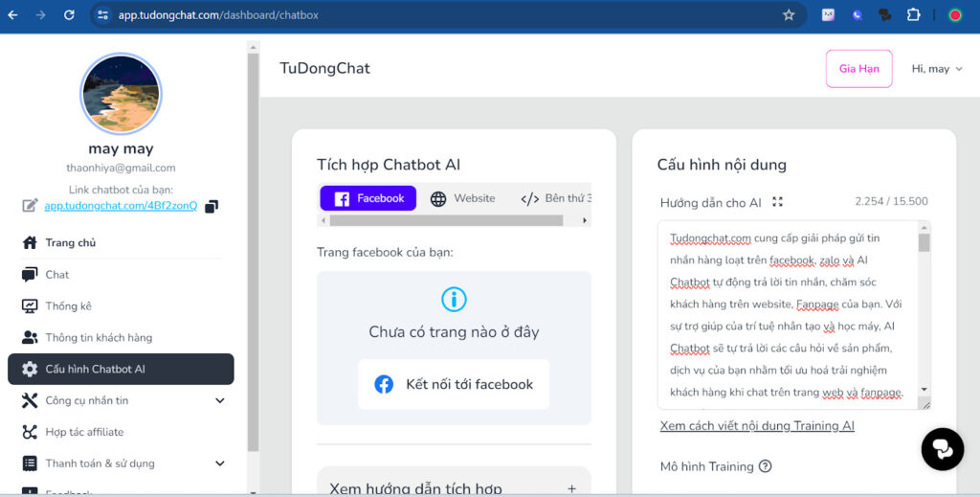Edit chatbot link with pencil icon
The height and width of the screenshot is (497, 980).
(x=30, y=205)
